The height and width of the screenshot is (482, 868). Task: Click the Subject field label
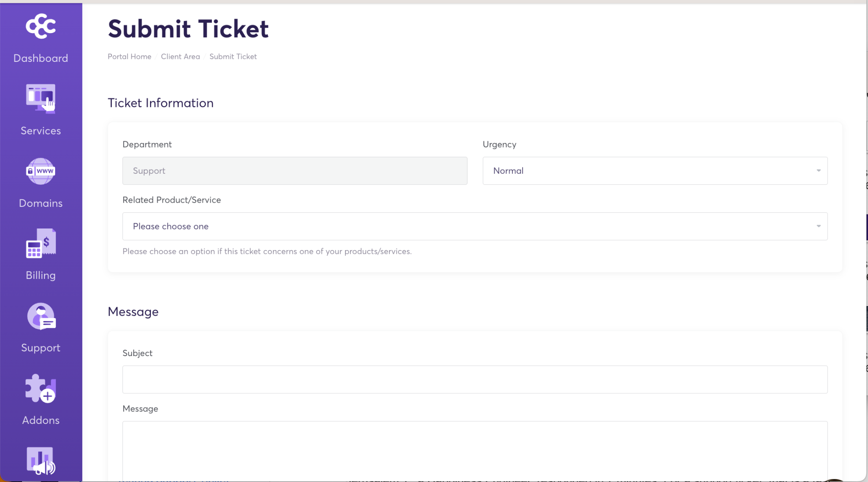click(137, 353)
